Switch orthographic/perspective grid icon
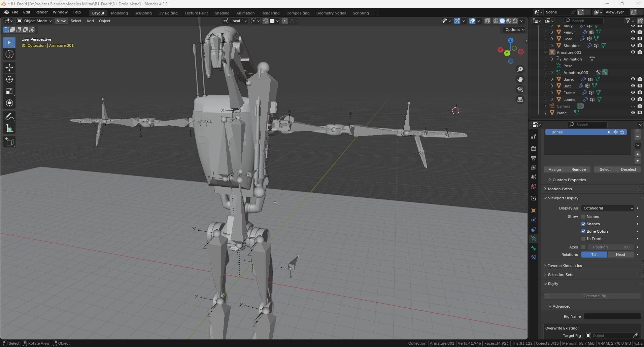 520,100
